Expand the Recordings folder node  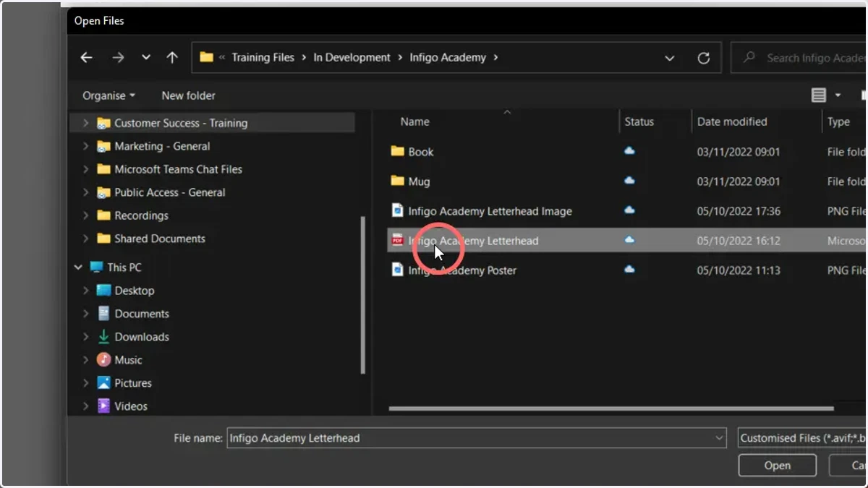85,215
